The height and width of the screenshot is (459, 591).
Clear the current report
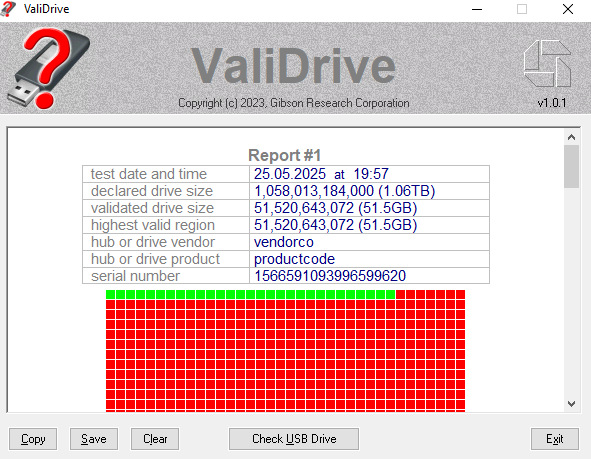click(155, 439)
